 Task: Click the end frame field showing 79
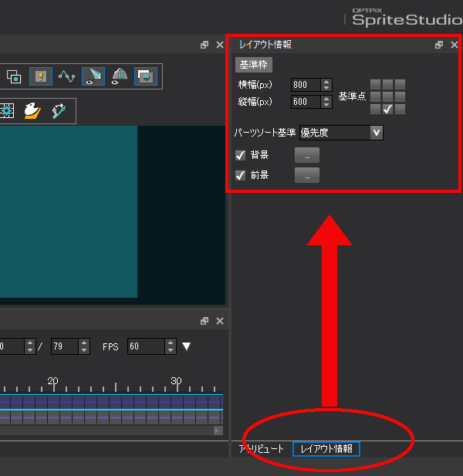[64, 346]
